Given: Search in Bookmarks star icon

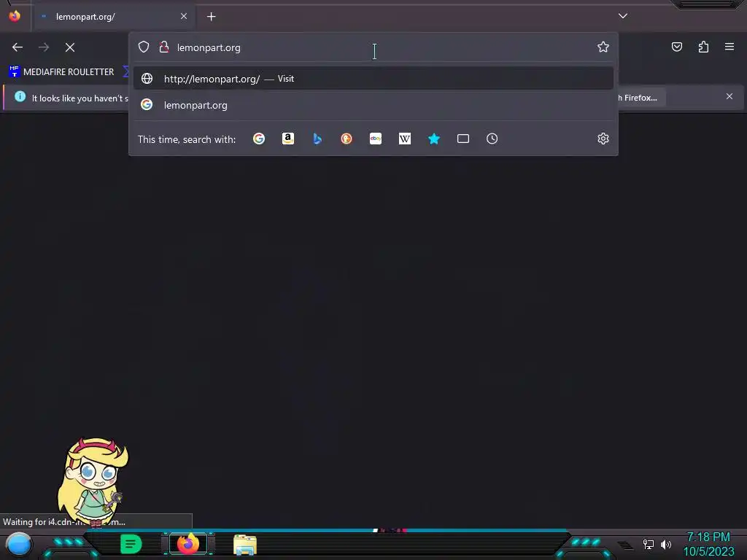Looking at the screenshot, I should [x=434, y=139].
